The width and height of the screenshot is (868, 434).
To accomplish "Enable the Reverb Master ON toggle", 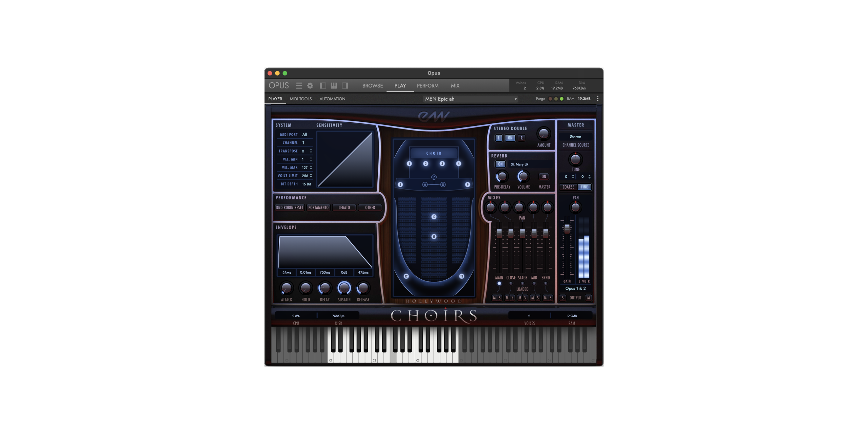I will pyautogui.click(x=544, y=177).
